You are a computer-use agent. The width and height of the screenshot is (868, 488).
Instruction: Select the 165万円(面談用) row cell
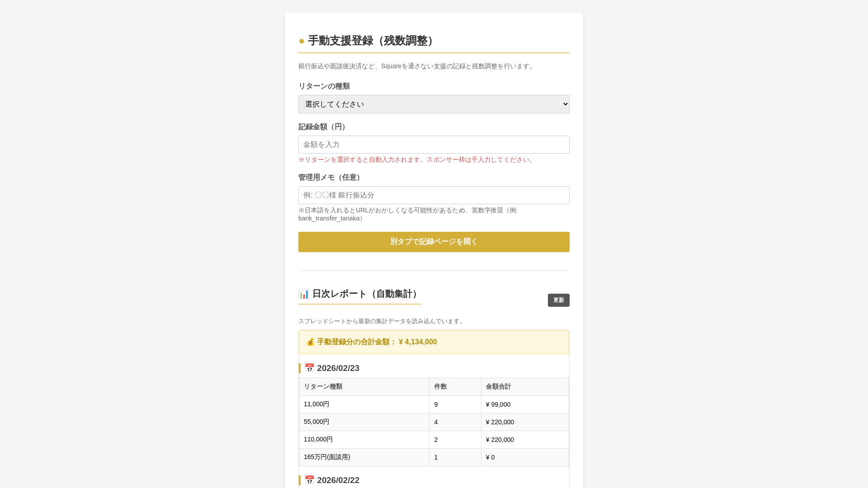(364, 457)
